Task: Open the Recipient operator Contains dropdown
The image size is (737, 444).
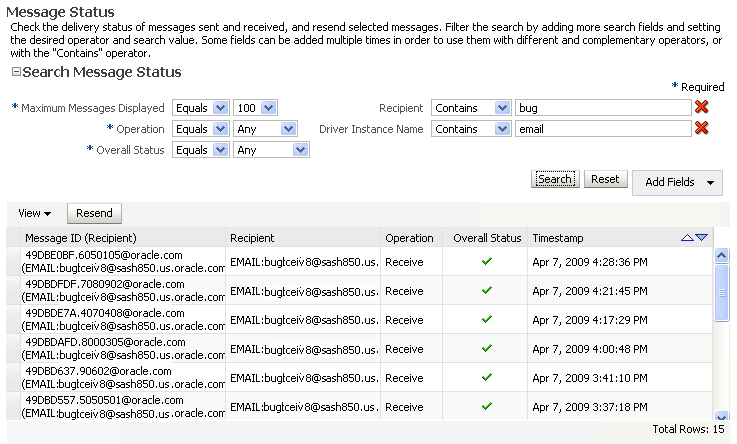Action: pos(471,107)
